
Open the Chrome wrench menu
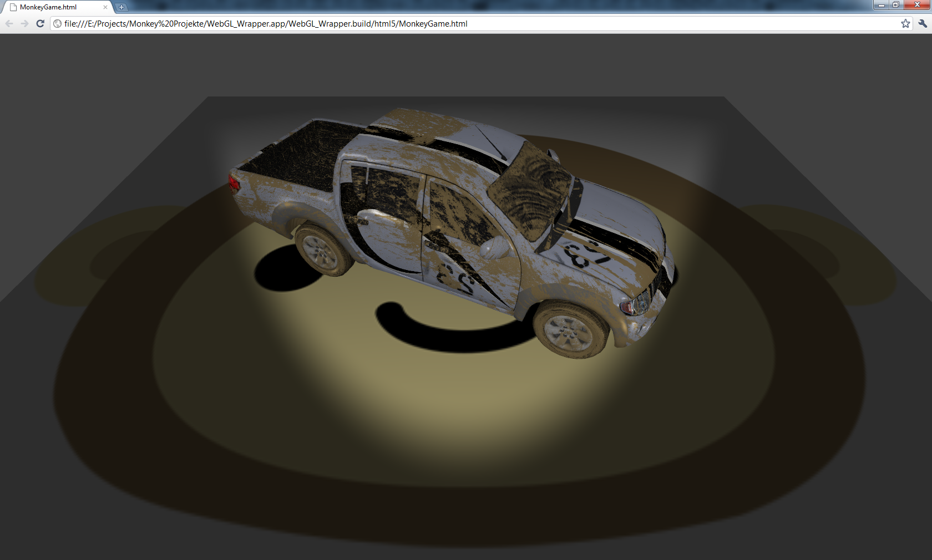923,23
